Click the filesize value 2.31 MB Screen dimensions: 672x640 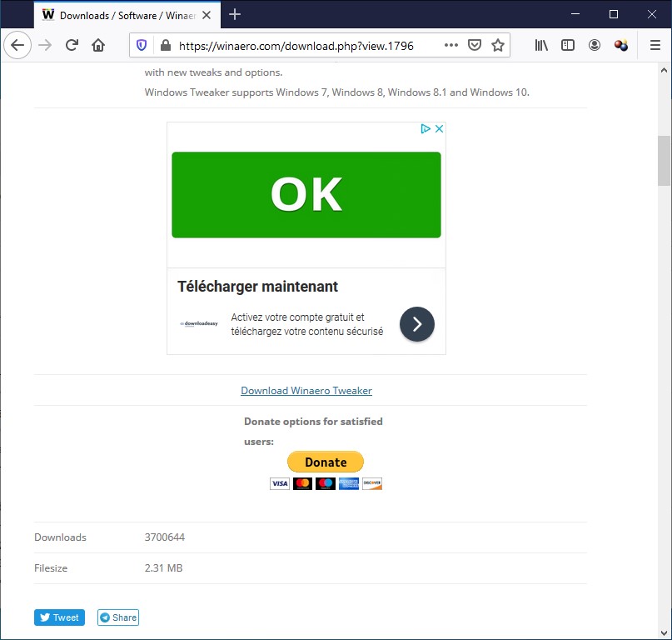163,568
